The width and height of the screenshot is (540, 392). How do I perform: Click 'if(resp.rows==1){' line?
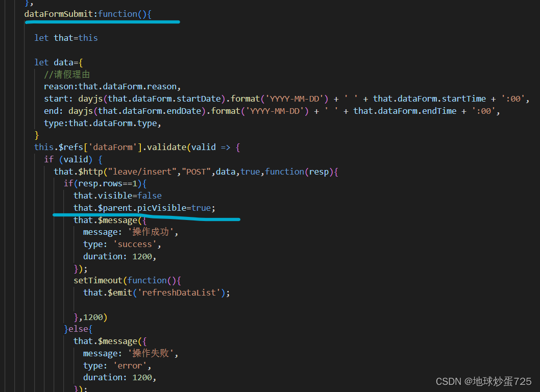click(x=105, y=184)
